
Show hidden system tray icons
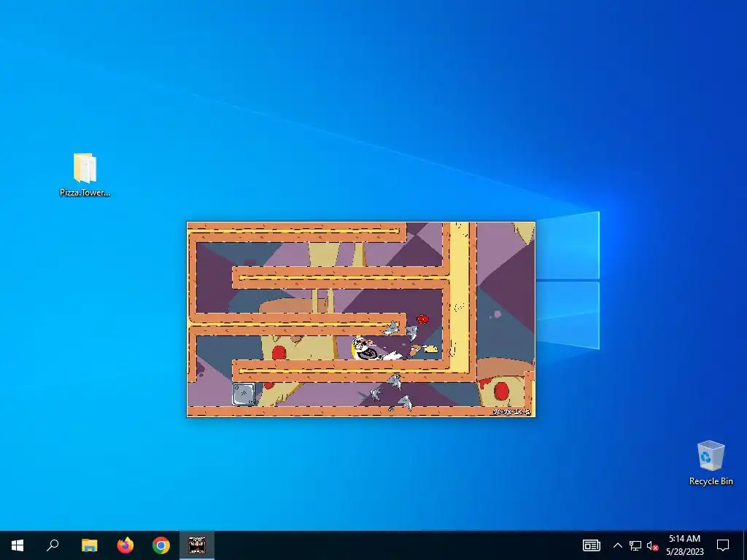[x=617, y=545]
